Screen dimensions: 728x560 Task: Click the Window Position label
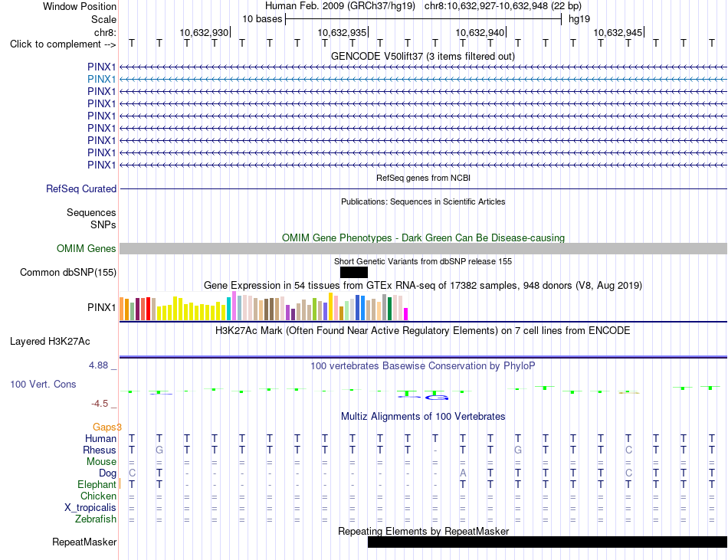click(80, 6)
